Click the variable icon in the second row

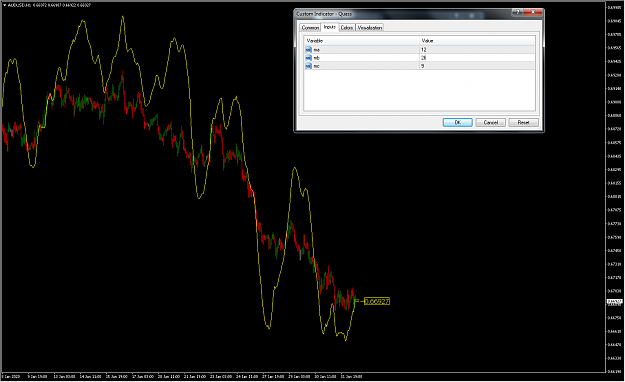point(308,58)
